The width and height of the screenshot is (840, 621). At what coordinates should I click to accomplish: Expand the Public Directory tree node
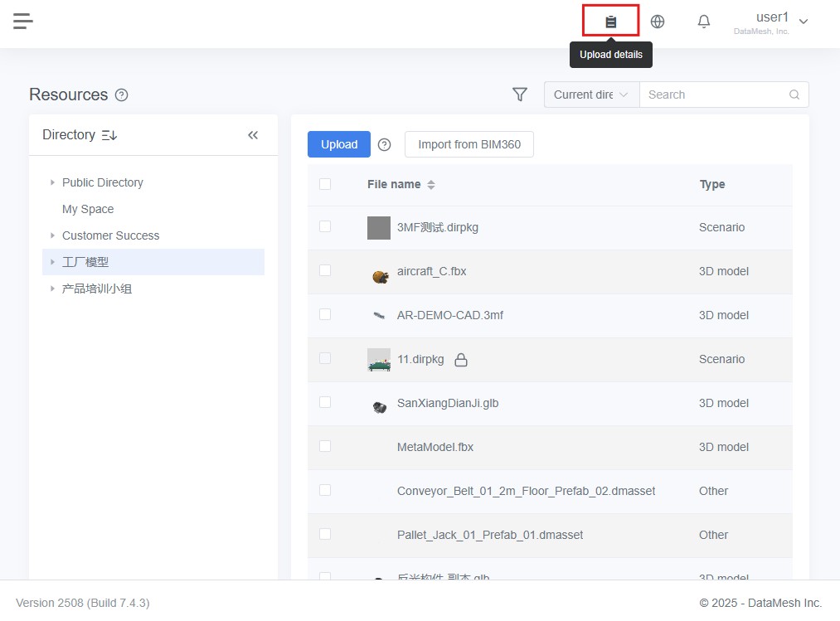pos(52,182)
